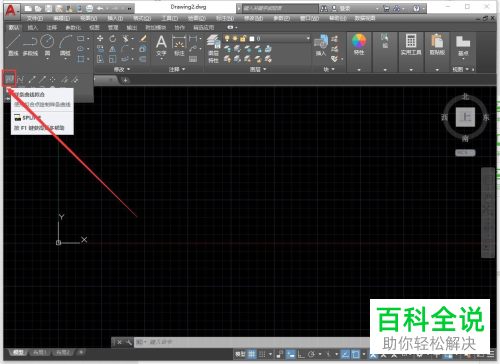This screenshot has height=364, width=500.
Task: Click the Dimension (标注) tool large icon
Action: 179,45
